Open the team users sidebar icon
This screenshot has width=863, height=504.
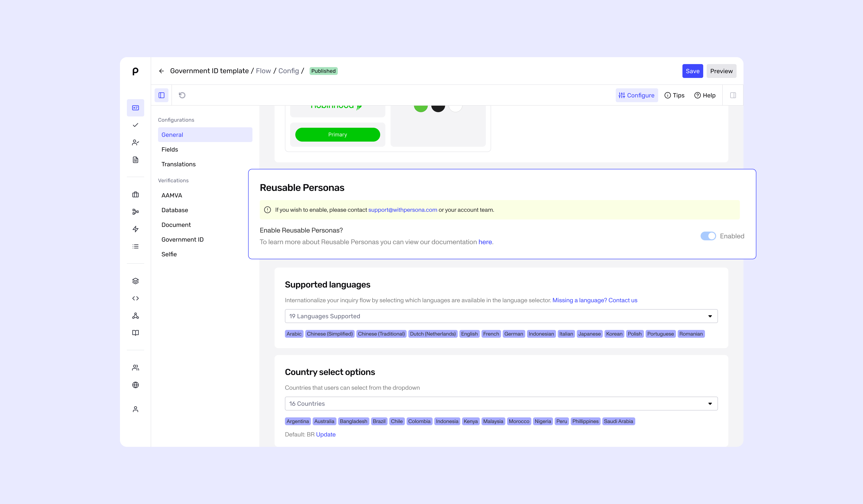[135, 368]
